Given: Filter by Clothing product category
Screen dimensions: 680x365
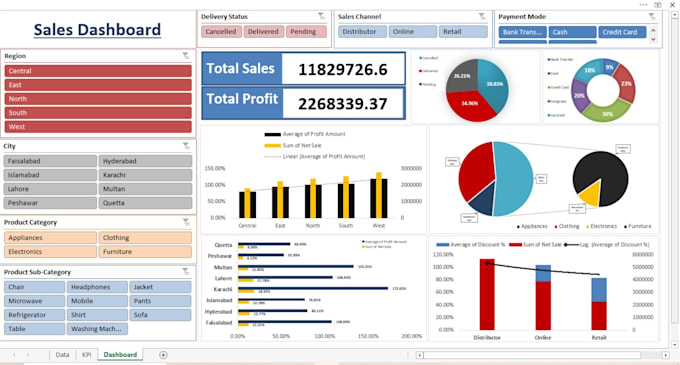Looking at the screenshot, I should [145, 238].
